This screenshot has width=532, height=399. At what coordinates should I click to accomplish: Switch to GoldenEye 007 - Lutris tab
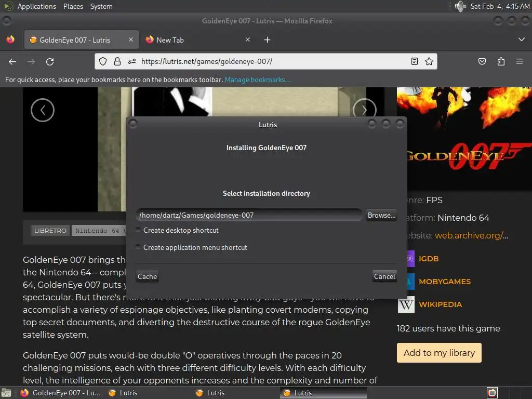click(x=81, y=39)
